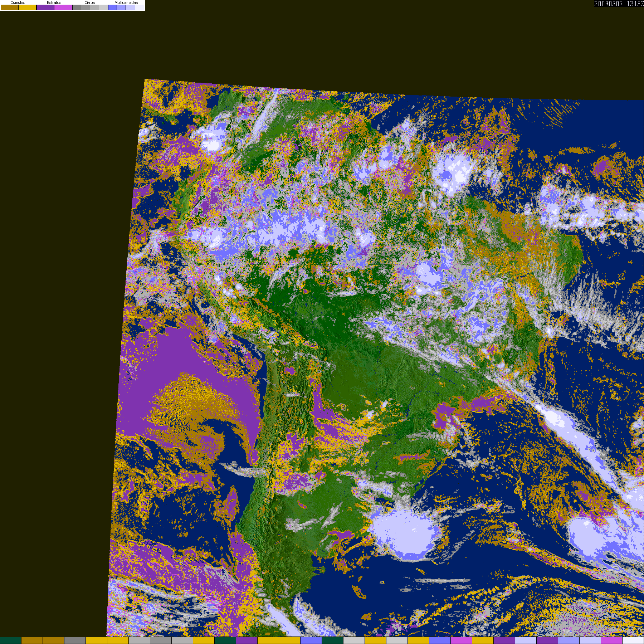Screen dimensions: 644x644
Task: Select the yellow Cúmulos swatch
Action: click(28, 7)
